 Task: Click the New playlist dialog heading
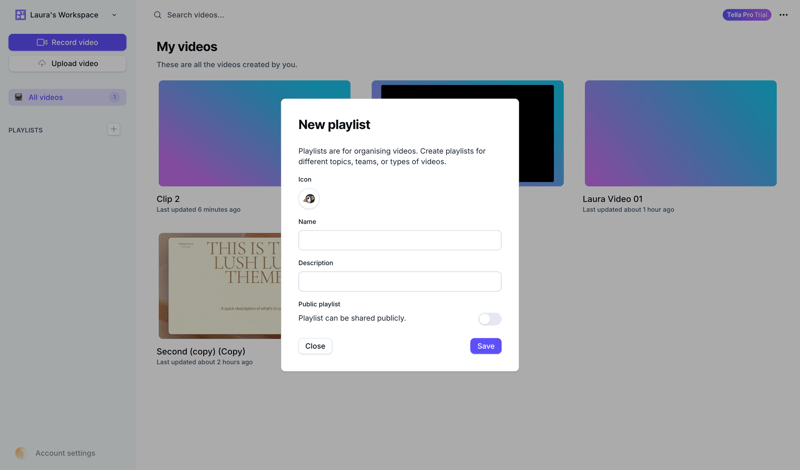334,125
